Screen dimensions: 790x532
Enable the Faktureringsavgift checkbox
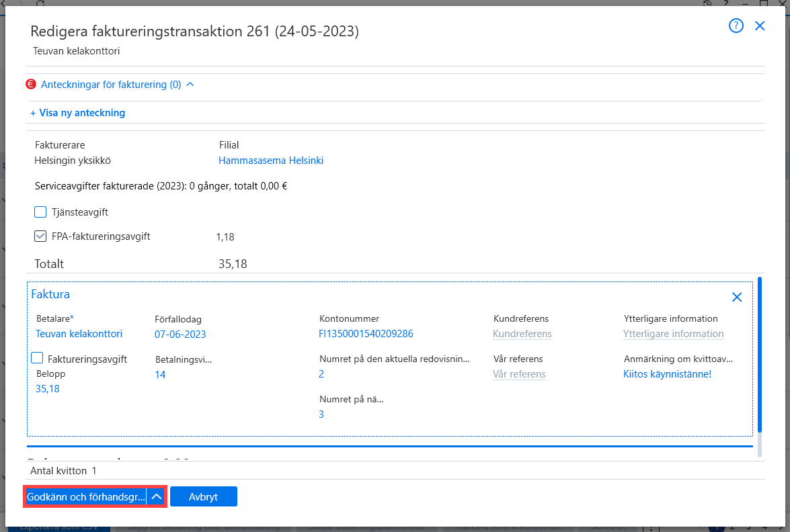click(37, 358)
